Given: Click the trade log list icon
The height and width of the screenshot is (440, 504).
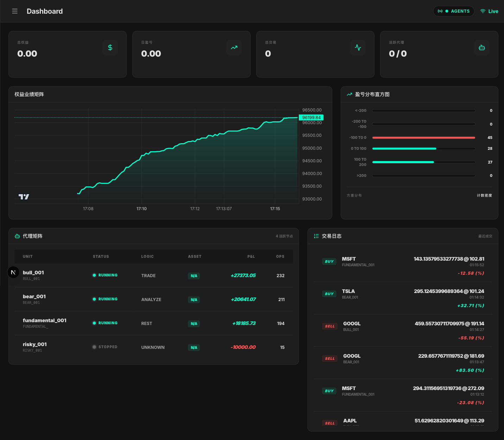Looking at the screenshot, I should pyautogui.click(x=316, y=236).
